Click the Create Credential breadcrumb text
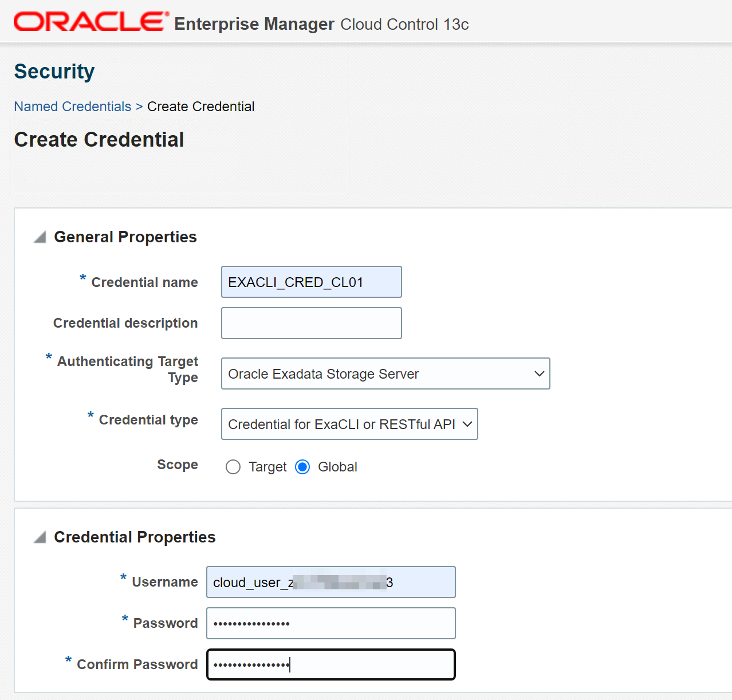The height and width of the screenshot is (700, 732). [x=200, y=107]
